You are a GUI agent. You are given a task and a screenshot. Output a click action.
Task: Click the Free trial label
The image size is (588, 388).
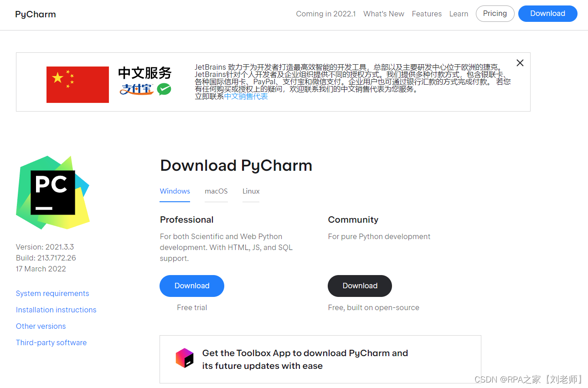pyautogui.click(x=192, y=307)
